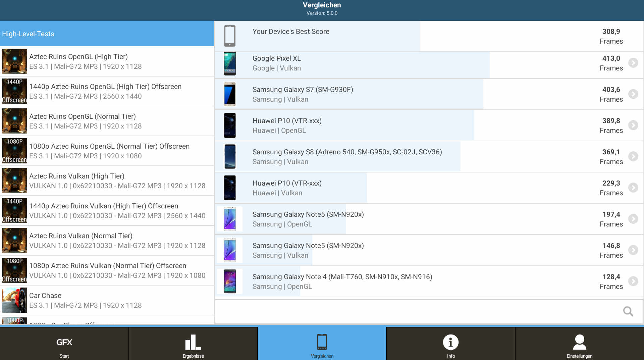Expand Samsung Galaxy S7 details arrow

[x=633, y=94]
